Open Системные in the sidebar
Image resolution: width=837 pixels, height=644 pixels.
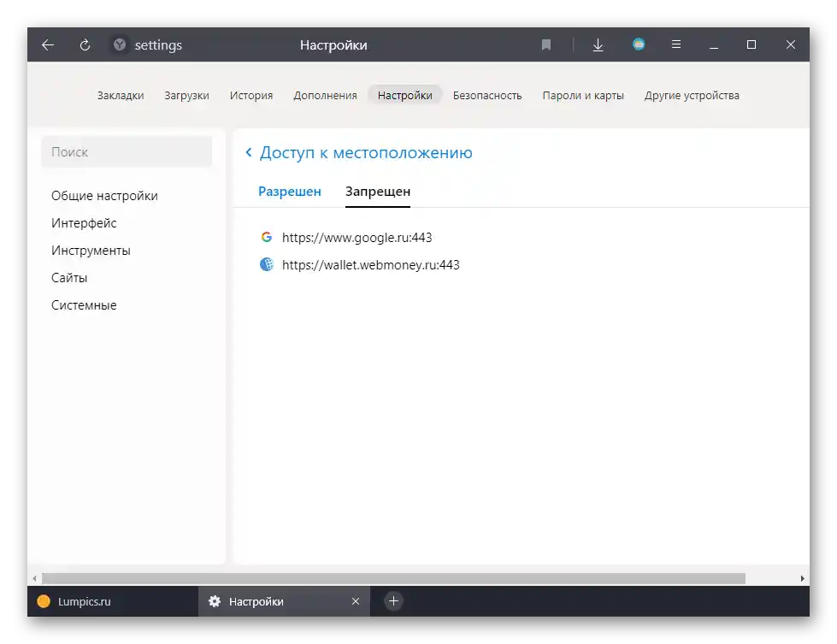(84, 305)
